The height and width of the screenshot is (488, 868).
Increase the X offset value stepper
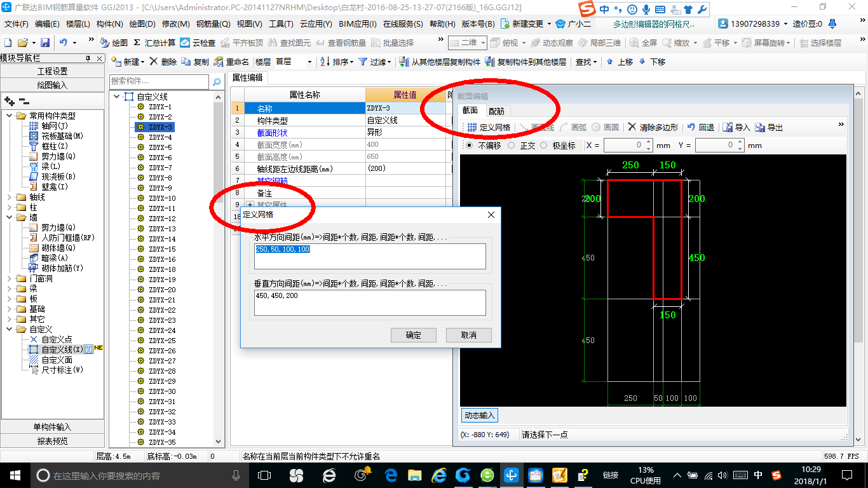(648, 142)
